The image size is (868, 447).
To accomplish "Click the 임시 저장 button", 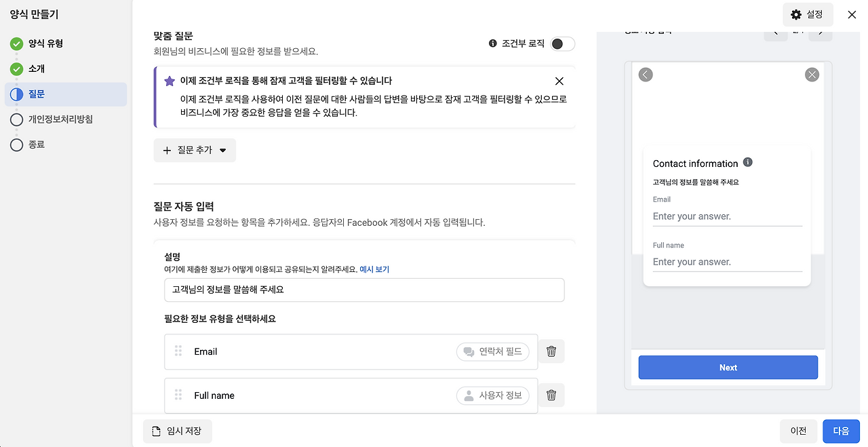I will (x=177, y=431).
